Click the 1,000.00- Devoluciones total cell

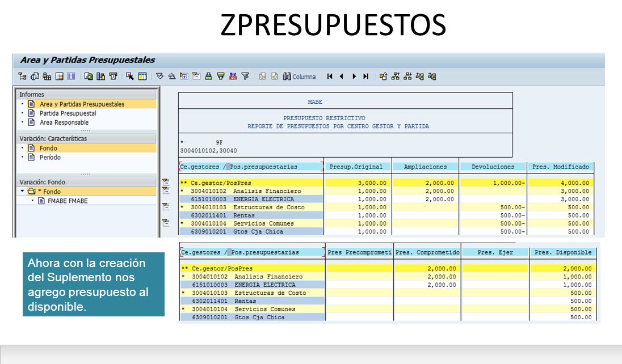point(493,183)
